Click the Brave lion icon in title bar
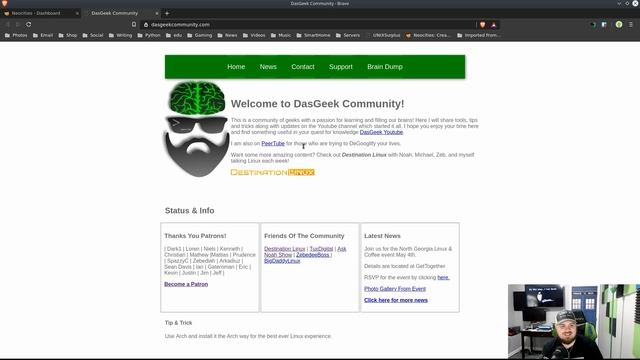 [x=4, y=3]
